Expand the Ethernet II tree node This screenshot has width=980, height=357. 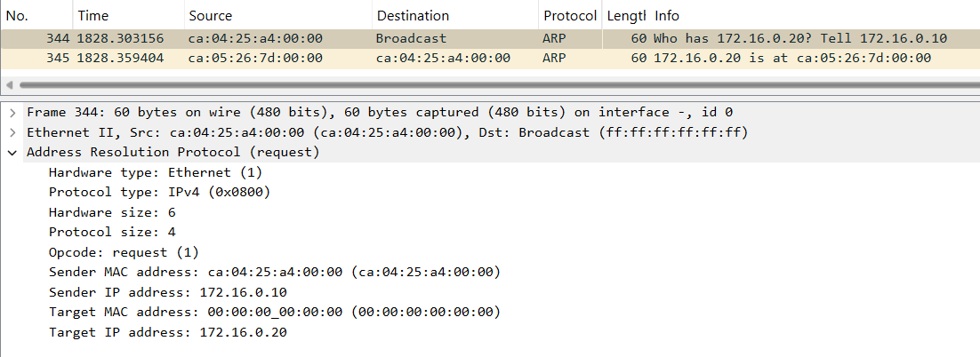tap(12, 133)
